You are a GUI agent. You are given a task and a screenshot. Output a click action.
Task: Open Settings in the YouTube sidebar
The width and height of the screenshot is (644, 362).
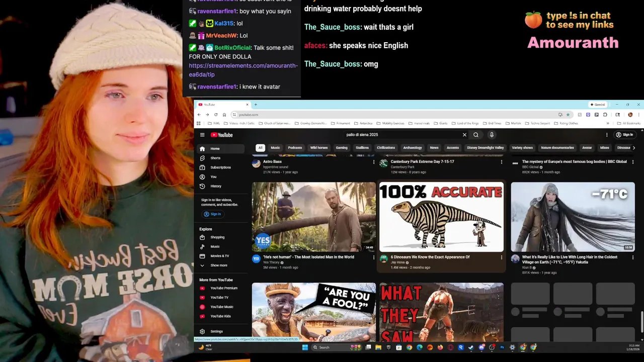pos(220,331)
